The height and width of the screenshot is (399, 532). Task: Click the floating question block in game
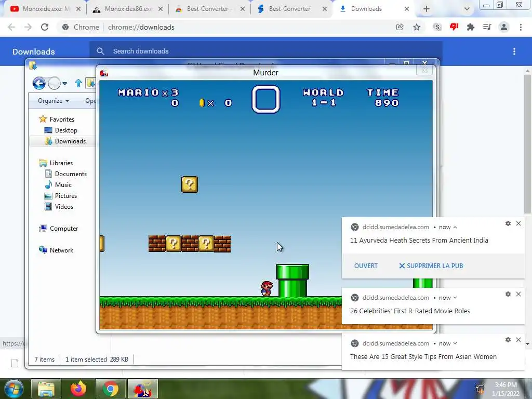coord(190,184)
